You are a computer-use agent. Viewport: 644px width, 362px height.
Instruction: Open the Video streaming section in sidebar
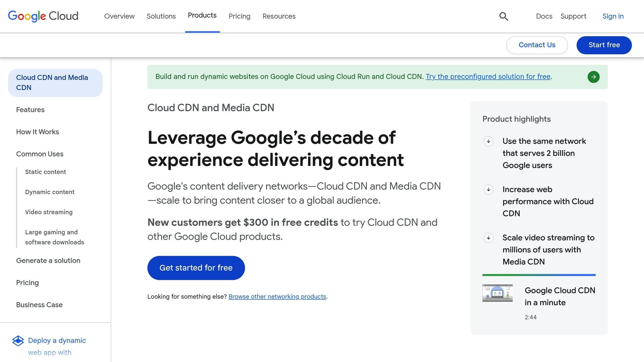point(48,212)
